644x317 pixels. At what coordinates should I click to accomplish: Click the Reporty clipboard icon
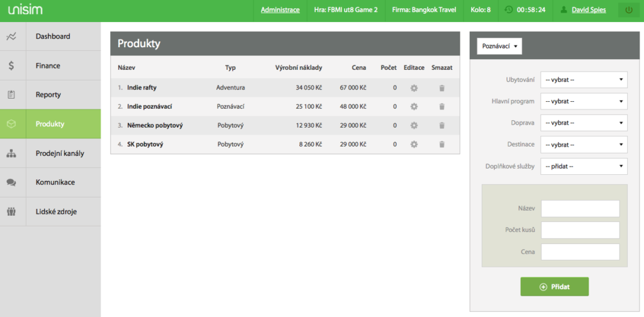11,95
